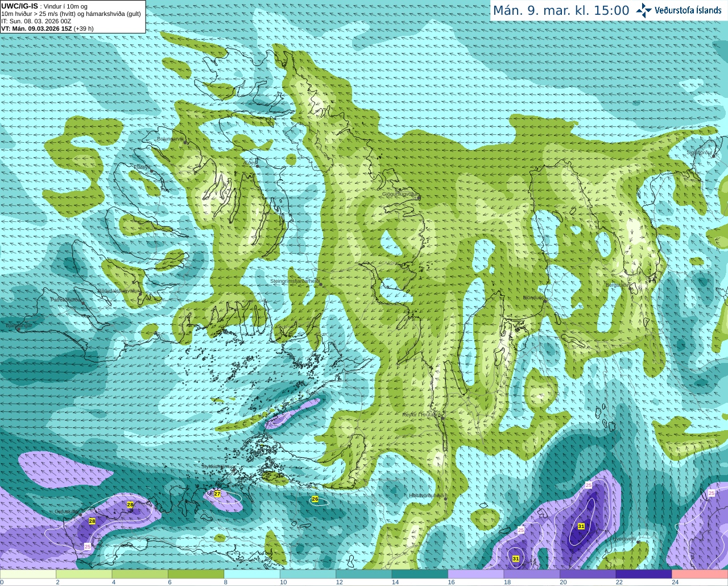Select the 20–22 m/s legend swatch

(x=588, y=574)
